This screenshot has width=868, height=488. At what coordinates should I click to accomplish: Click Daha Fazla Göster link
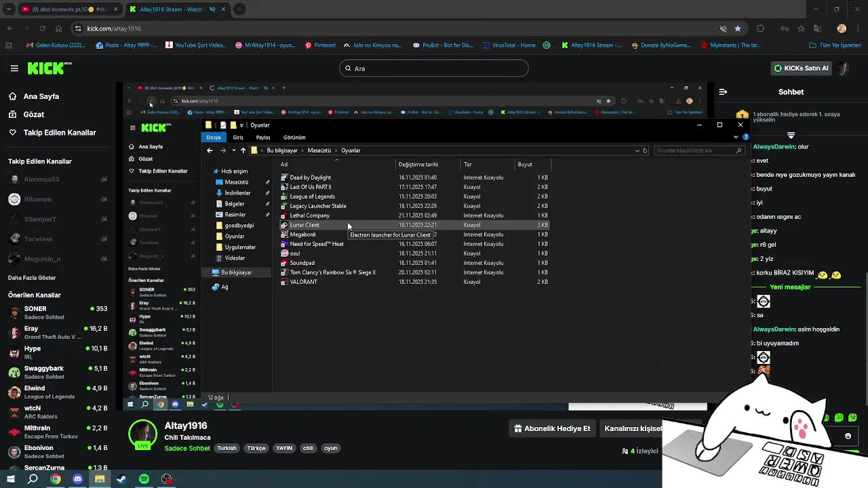[32, 278]
